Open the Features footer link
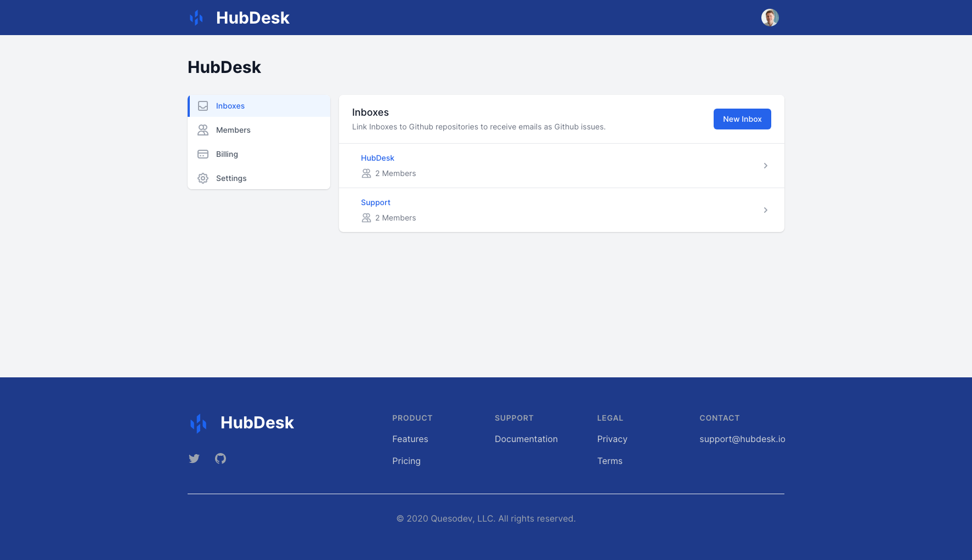The width and height of the screenshot is (972, 560). [410, 439]
